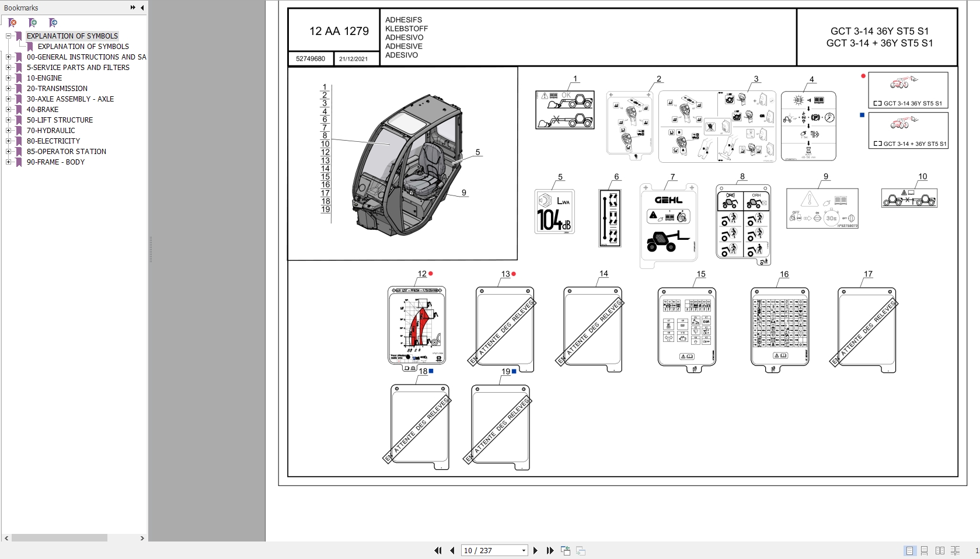This screenshot has height=559, width=980.
Task: Select single page layout view
Action: click(x=909, y=550)
